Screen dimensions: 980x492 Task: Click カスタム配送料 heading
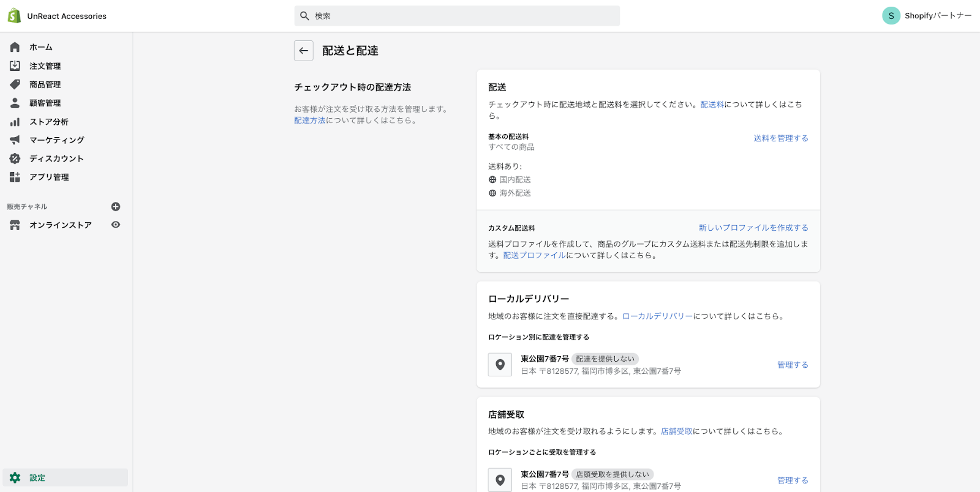511,228
